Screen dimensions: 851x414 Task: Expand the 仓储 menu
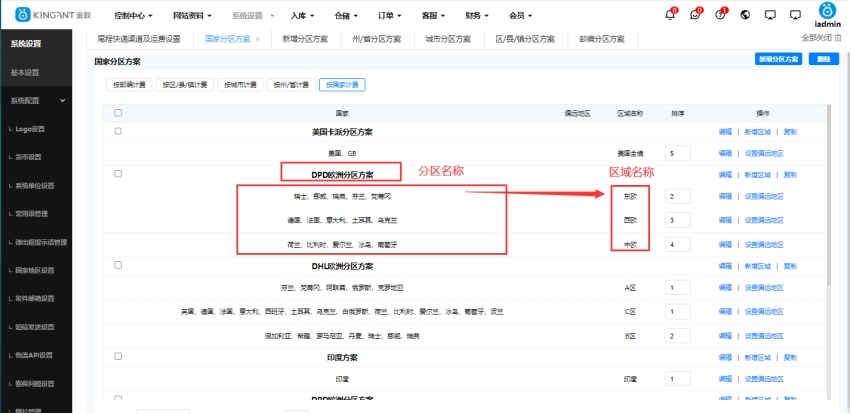pos(346,16)
